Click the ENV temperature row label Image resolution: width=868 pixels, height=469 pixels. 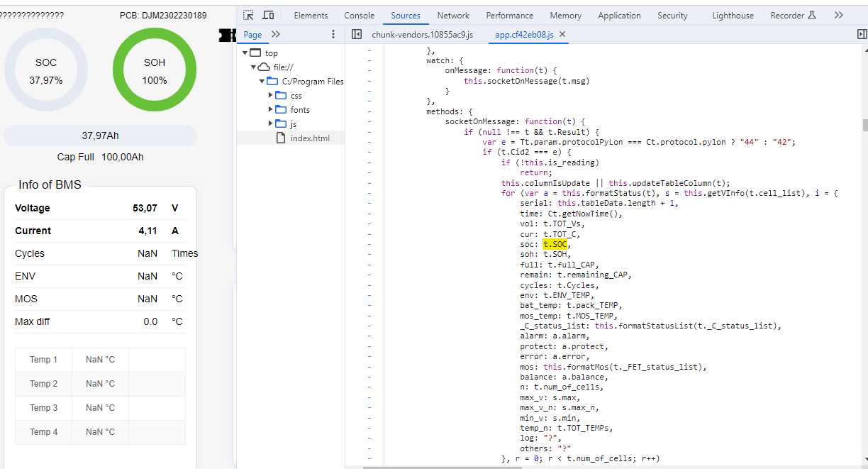25,276
